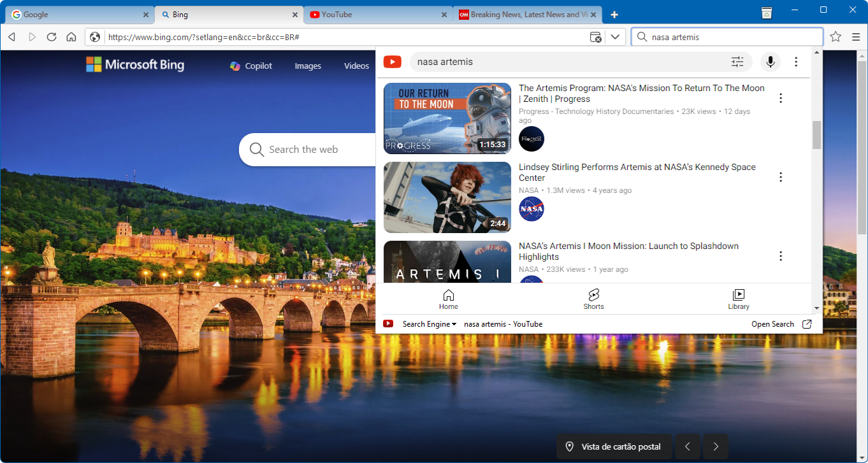Open the YouTube search filters icon

pyautogui.click(x=737, y=62)
